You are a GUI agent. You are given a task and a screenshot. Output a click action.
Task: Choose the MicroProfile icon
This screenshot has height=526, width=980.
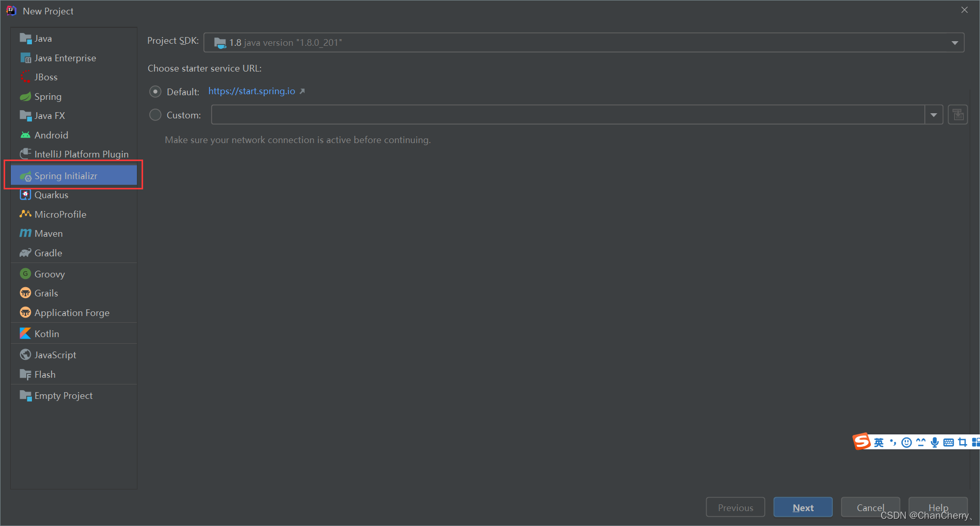coord(25,214)
